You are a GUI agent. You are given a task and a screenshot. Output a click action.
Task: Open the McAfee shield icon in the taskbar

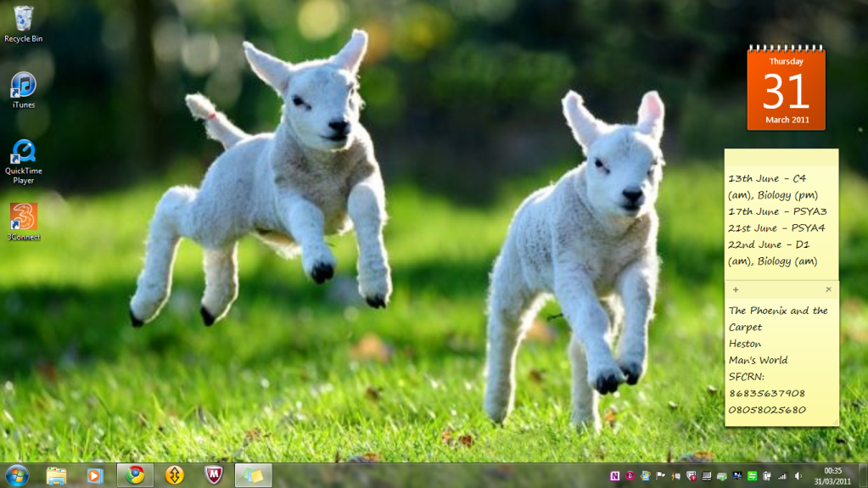(x=214, y=475)
